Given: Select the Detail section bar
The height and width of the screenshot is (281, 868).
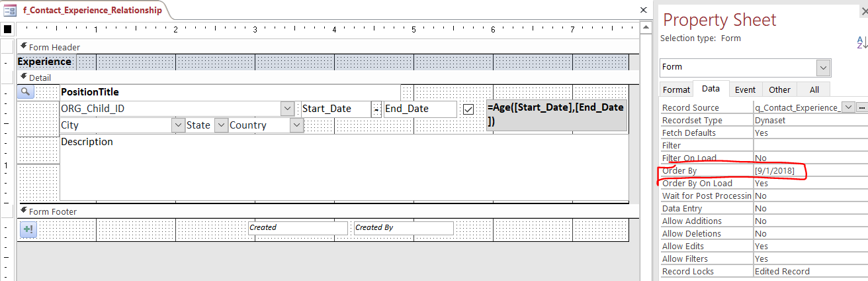Looking at the screenshot, I should click(x=328, y=78).
